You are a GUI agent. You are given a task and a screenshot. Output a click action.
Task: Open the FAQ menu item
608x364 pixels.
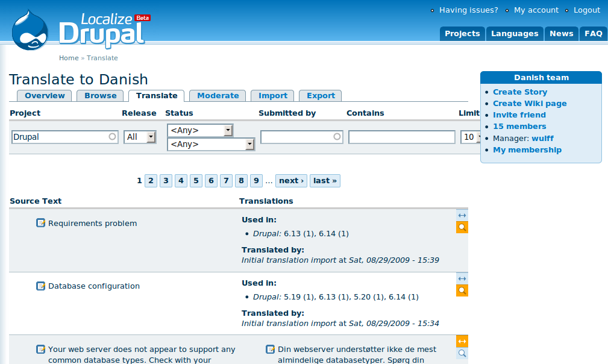coord(594,34)
